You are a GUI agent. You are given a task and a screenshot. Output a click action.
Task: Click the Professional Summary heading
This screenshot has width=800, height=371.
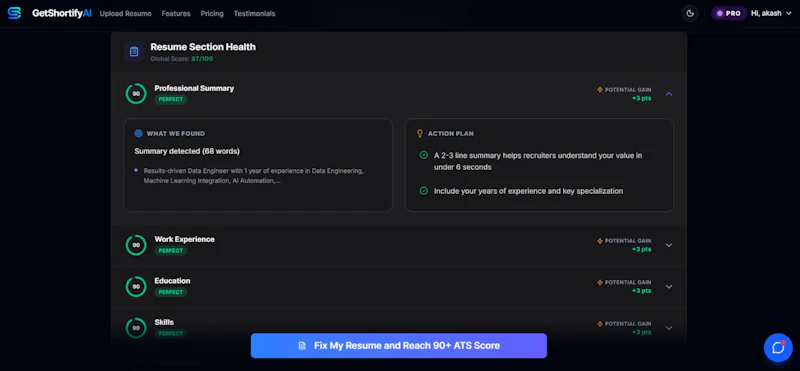(x=194, y=88)
